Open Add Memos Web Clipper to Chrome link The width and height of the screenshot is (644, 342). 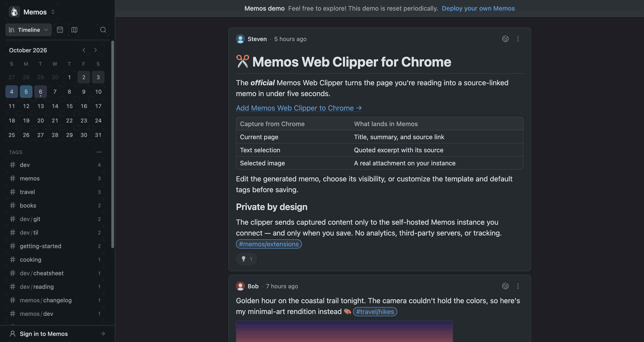pyautogui.click(x=299, y=108)
